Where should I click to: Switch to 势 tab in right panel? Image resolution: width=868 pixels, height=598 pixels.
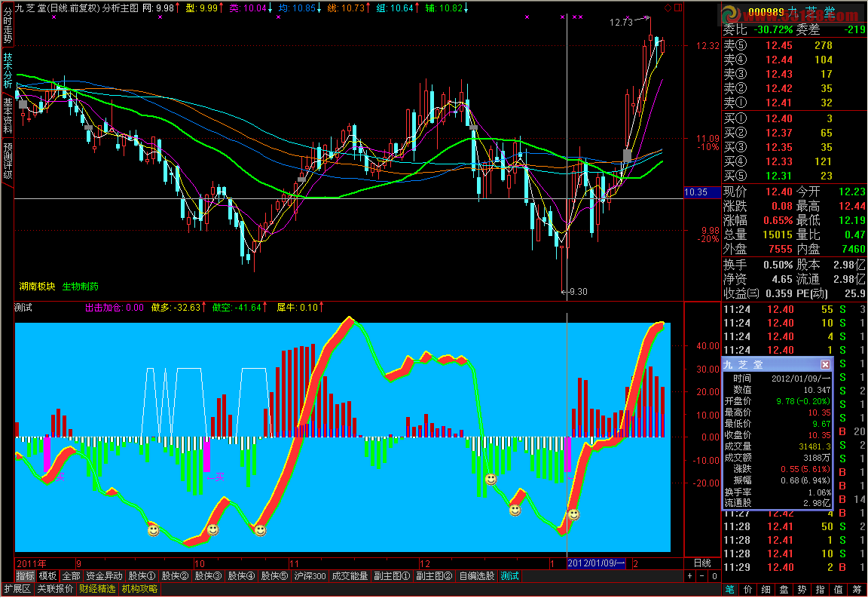click(802, 590)
